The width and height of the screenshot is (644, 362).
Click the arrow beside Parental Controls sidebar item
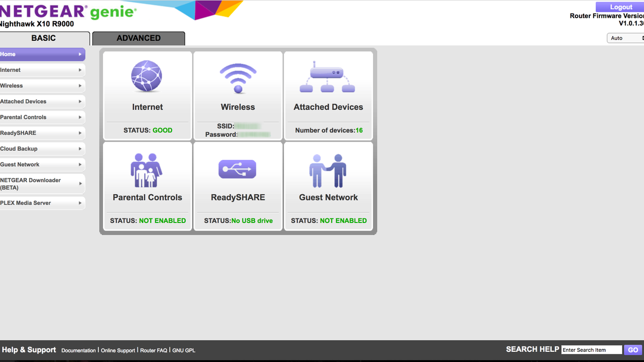(80, 117)
